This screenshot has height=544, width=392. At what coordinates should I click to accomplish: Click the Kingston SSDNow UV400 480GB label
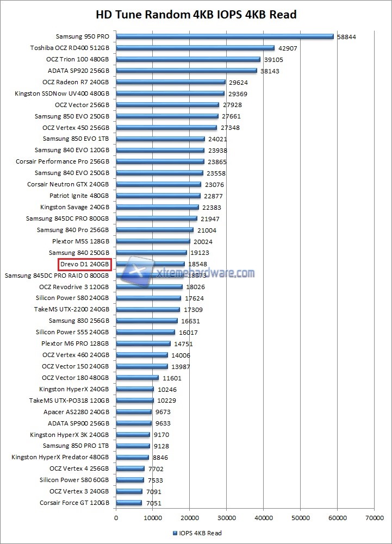63,93
